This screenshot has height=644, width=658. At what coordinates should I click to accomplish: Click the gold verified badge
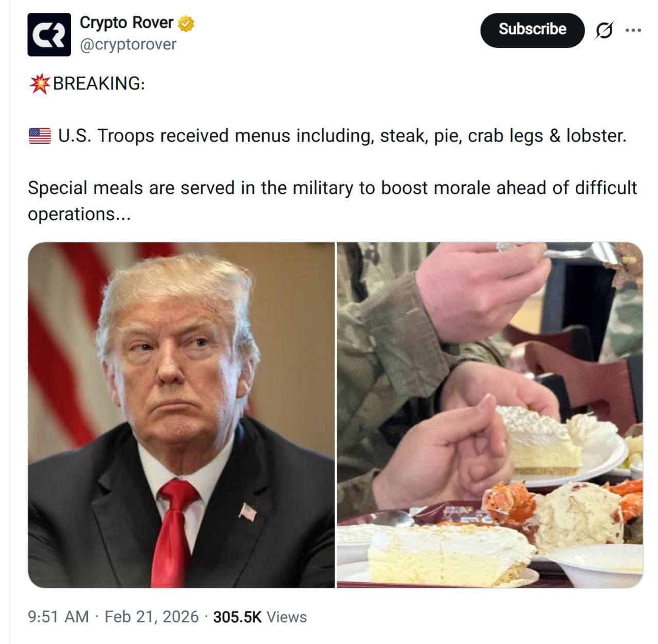pyautogui.click(x=186, y=23)
